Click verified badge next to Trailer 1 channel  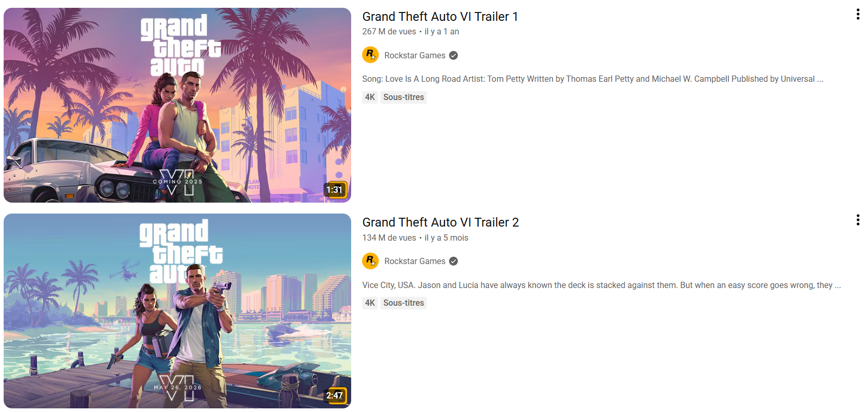click(453, 55)
